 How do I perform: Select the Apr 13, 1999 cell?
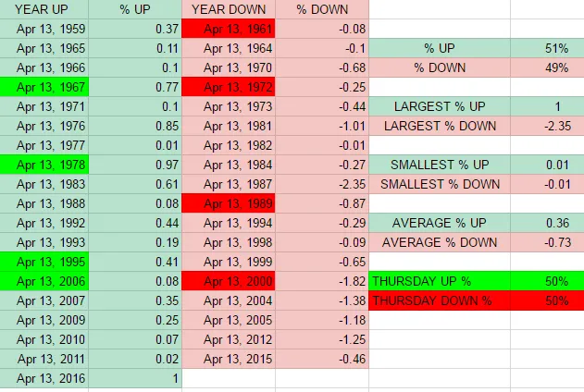229,262
